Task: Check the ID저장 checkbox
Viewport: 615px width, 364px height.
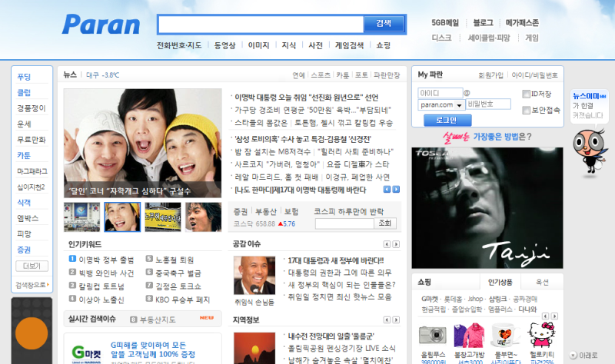Action: [x=526, y=94]
